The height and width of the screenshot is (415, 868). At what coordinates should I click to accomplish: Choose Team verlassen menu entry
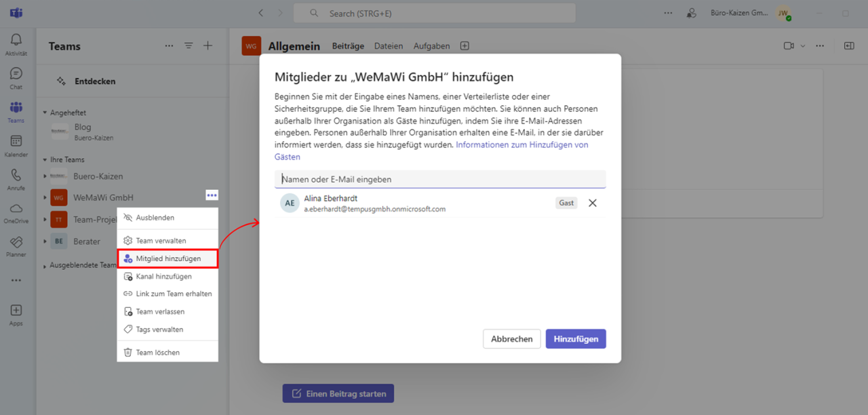tap(167, 311)
